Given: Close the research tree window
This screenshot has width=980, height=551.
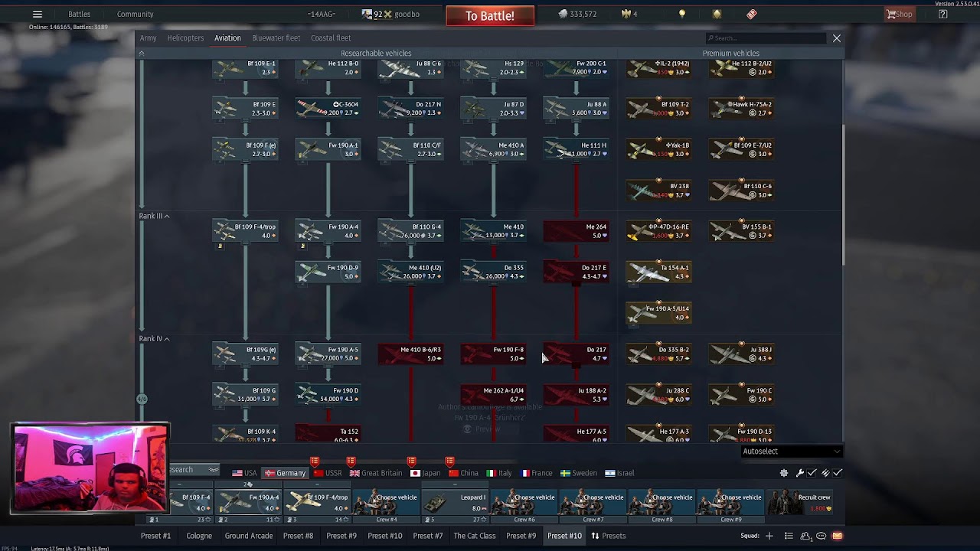Looking at the screenshot, I should (836, 37).
